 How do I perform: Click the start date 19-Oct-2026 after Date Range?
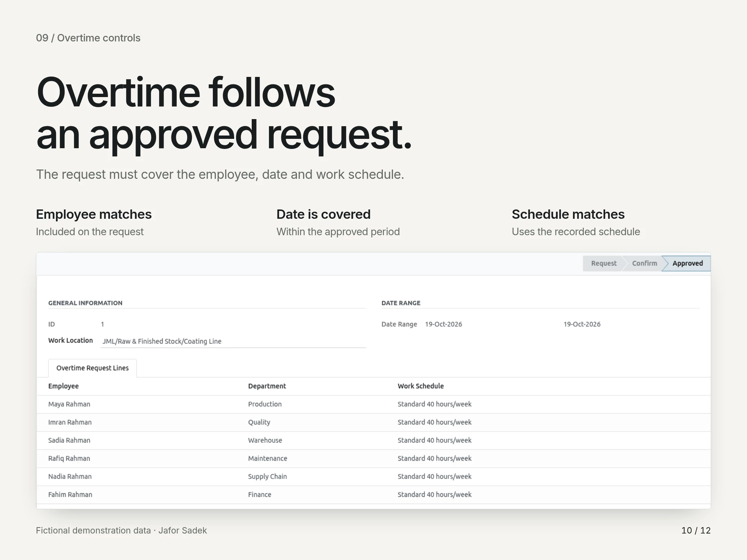pos(443,324)
